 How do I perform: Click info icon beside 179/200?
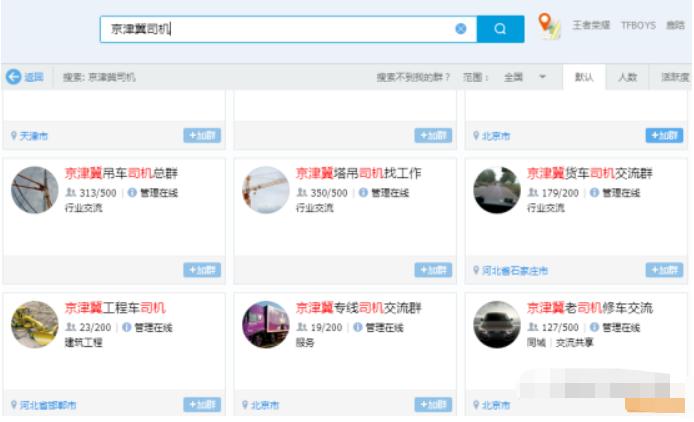(594, 193)
